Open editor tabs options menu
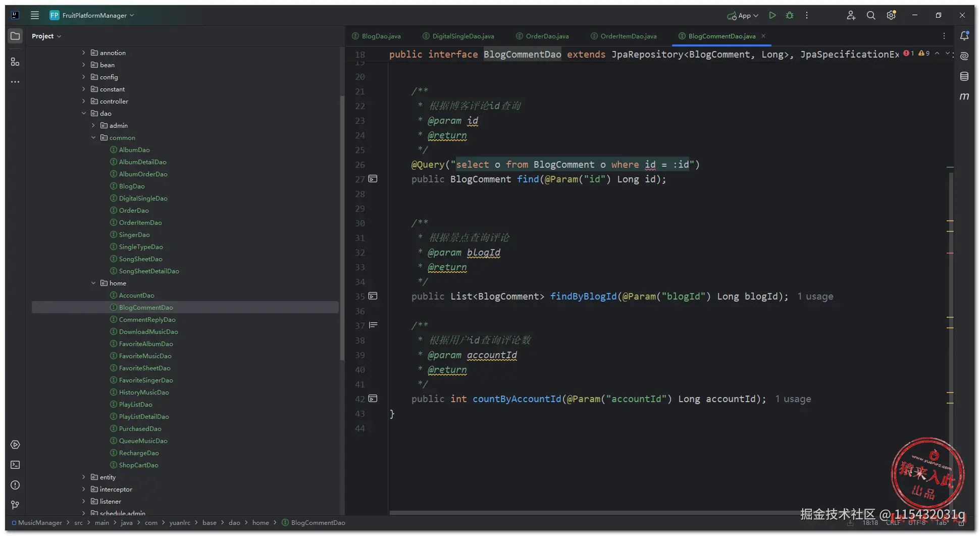 point(944,36)
